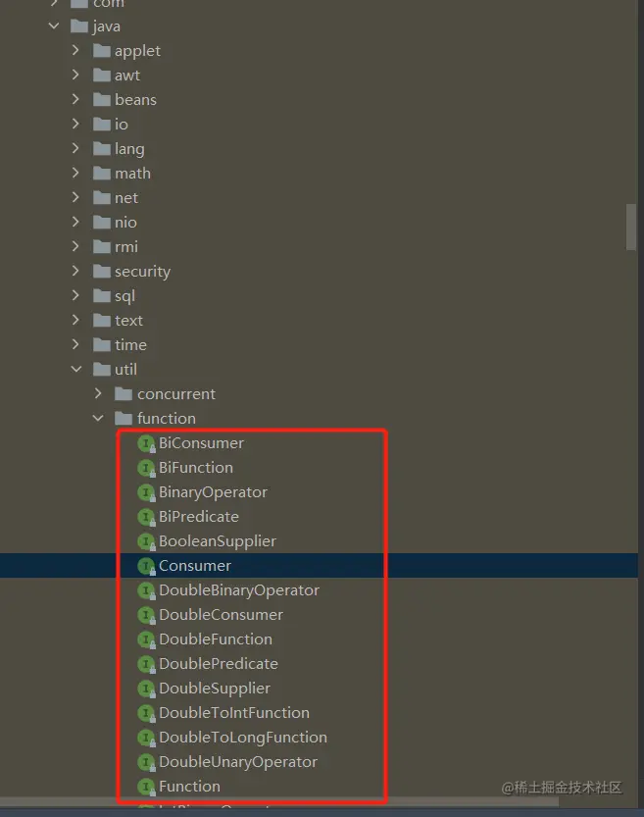Image resolution: width=644 pixels, height=817 pixels.
Task: Select the math package label
Action: (132, 174)
